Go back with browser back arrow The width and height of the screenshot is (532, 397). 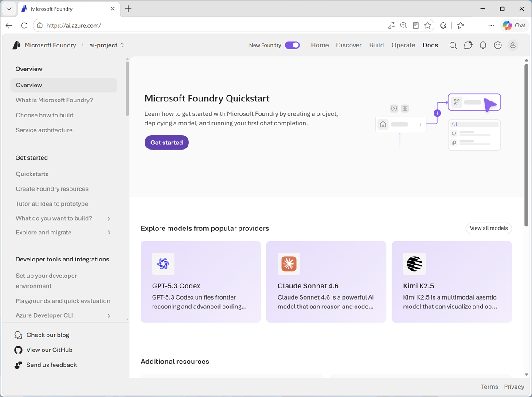(9, 26)
